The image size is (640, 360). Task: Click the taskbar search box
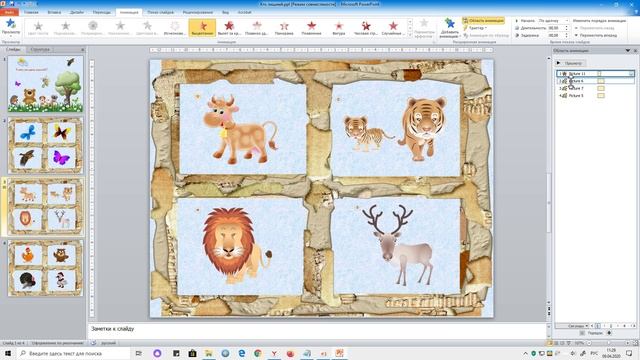[73, 353]
